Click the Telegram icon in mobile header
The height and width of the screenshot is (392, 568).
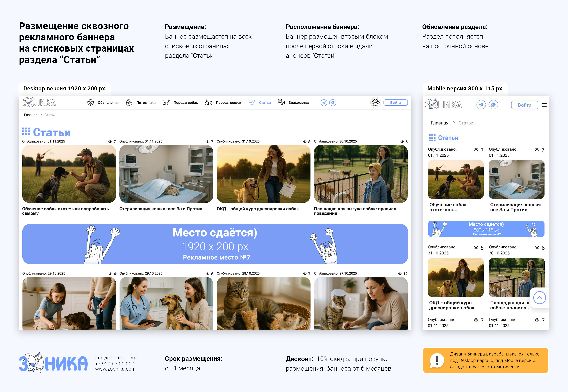(x=481, y=105)
